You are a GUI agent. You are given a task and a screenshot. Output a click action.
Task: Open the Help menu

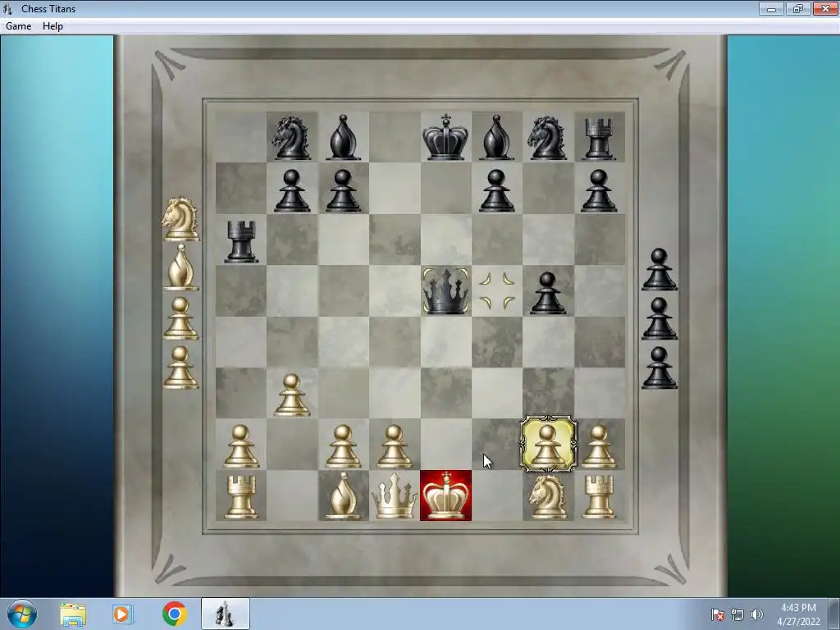[x=52, y=26]
